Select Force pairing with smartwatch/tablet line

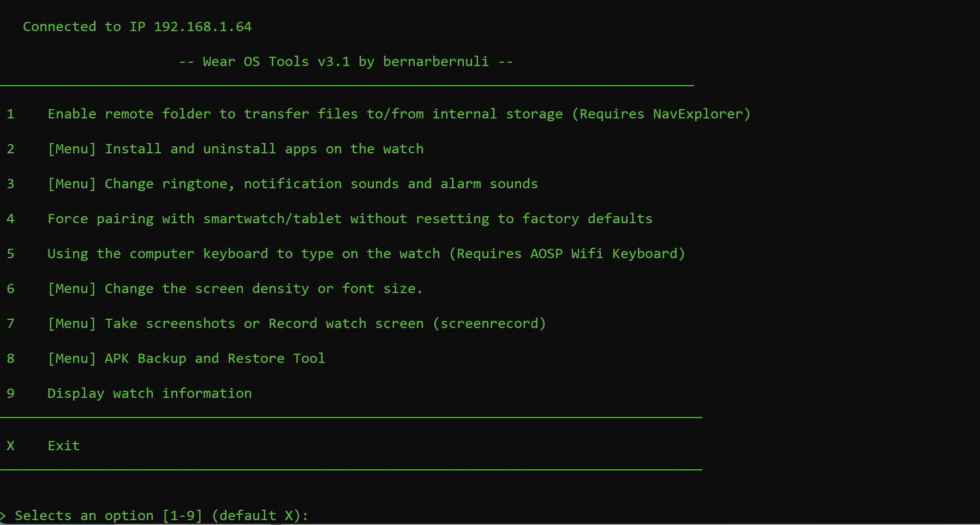click(x=350, y=219)
